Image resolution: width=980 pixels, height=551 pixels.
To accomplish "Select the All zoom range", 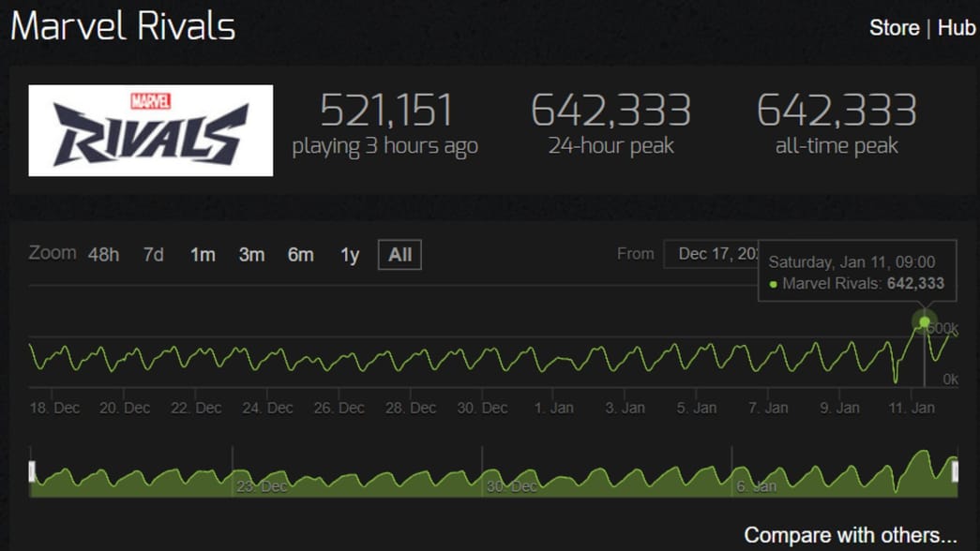I will coord(400,255).
